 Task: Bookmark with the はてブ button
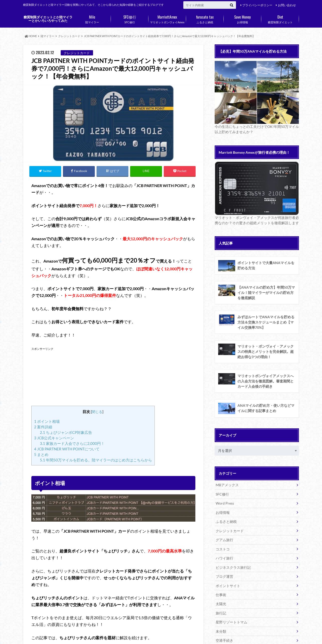point(112,171)
